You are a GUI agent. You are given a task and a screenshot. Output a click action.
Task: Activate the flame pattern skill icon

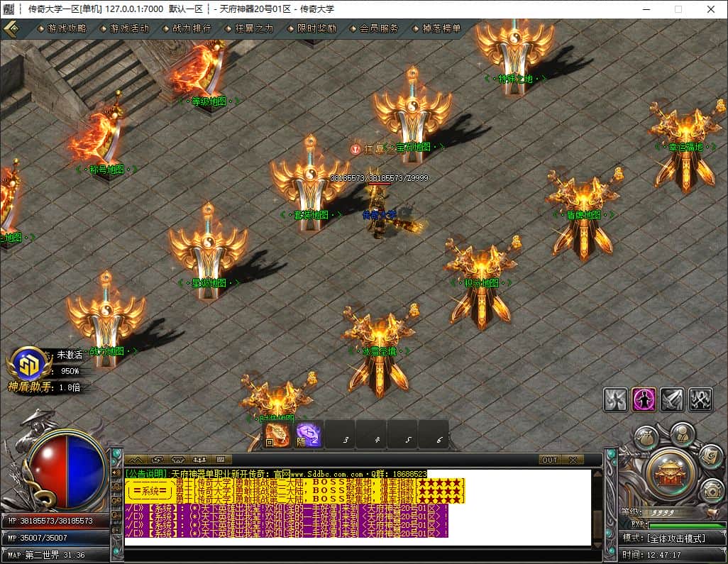[x=700, y=399]
